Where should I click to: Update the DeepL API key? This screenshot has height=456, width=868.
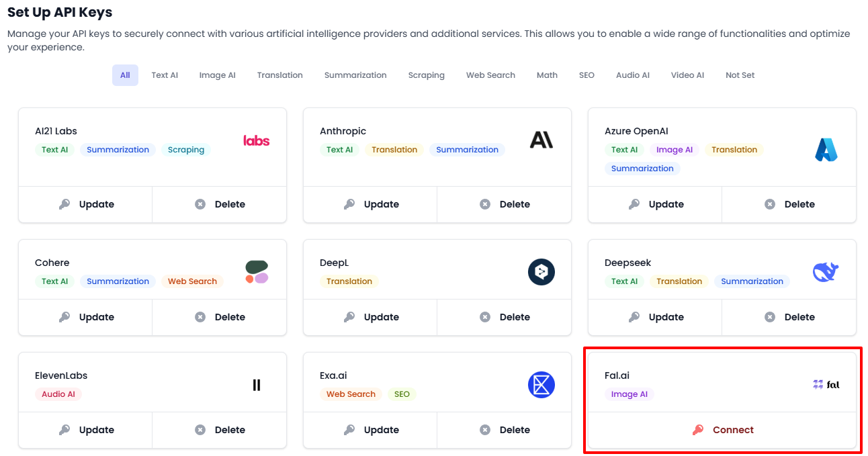tap(370, 317)
